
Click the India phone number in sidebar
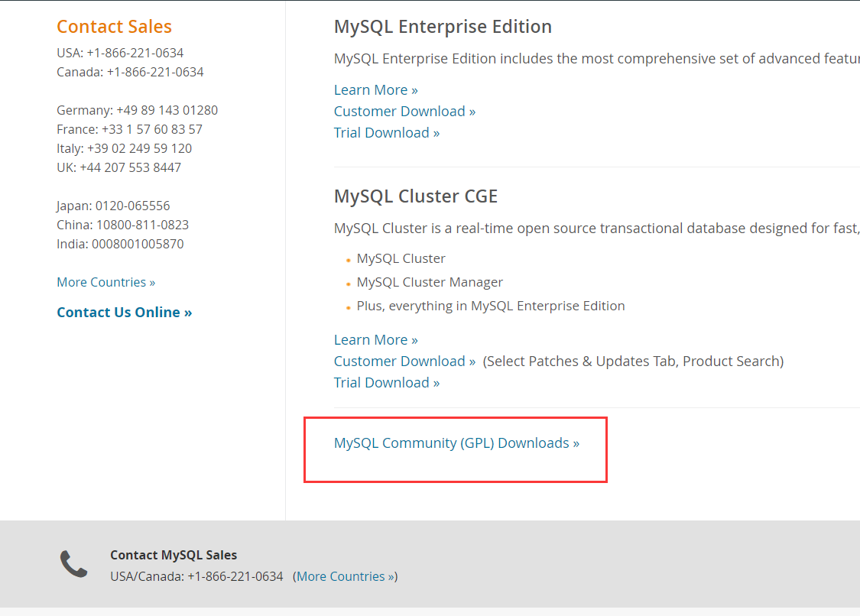(138, 245)
